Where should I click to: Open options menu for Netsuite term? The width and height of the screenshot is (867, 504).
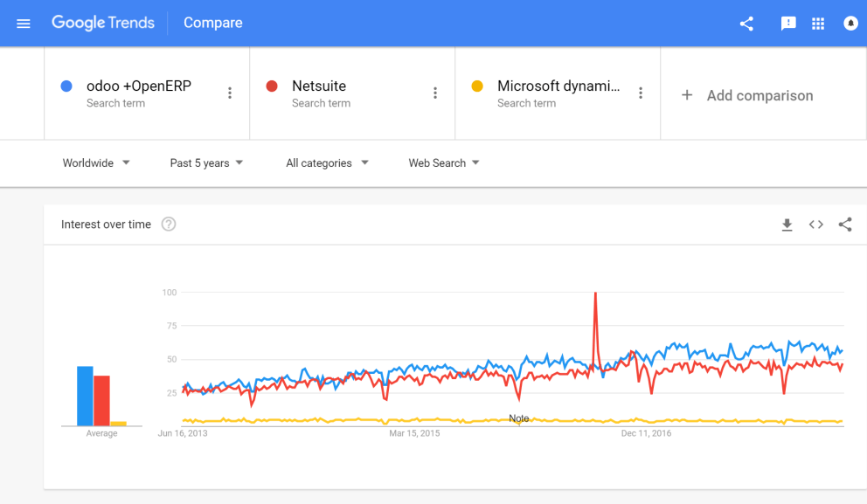[435, 93]
